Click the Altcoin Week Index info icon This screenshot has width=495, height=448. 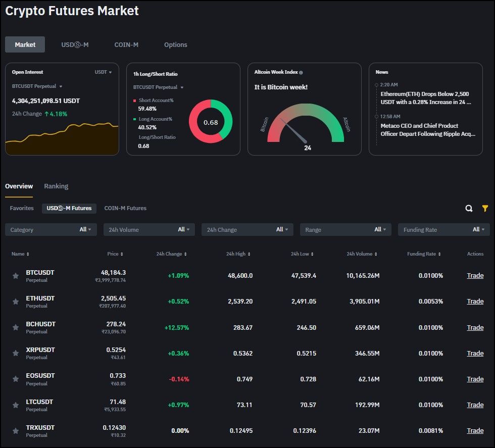(x=301, y=73)
